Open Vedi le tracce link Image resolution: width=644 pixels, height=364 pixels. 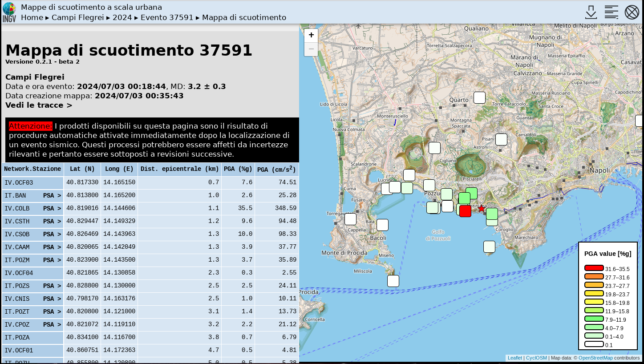[x=39, y=105]
